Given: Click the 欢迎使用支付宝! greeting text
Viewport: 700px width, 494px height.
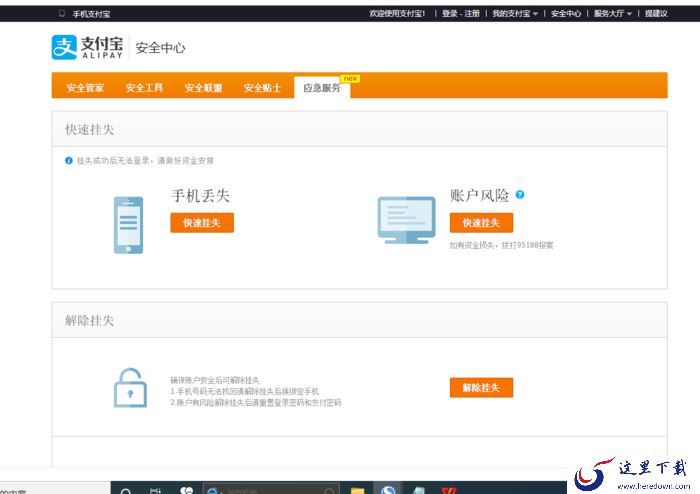Looking at the screenshot, I should click(397, 13).
